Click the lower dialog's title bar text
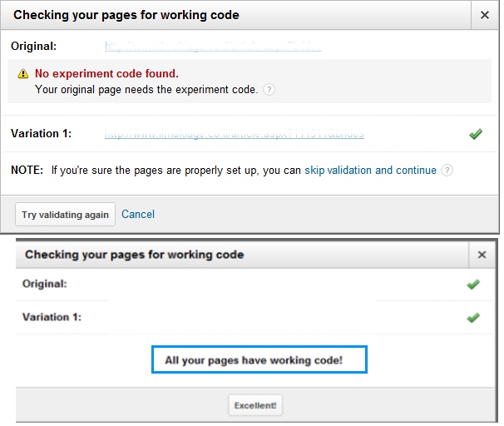Viewport: 504px width, 426px height. 135,255
